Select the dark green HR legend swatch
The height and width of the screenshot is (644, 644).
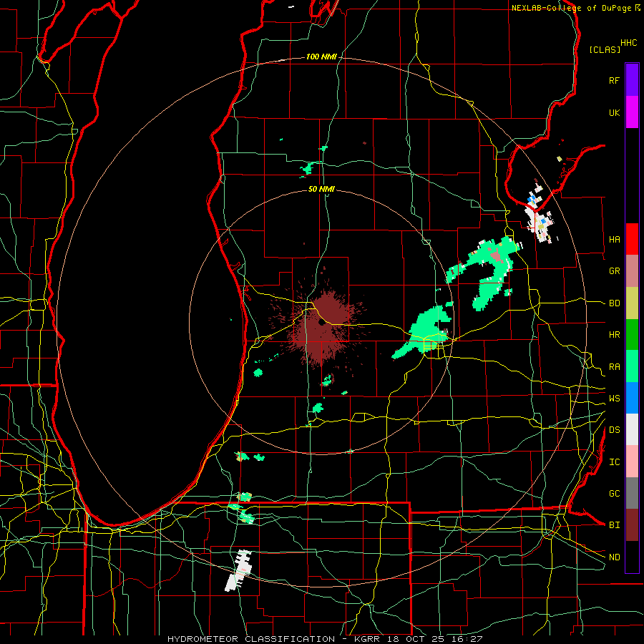(632, 335)
